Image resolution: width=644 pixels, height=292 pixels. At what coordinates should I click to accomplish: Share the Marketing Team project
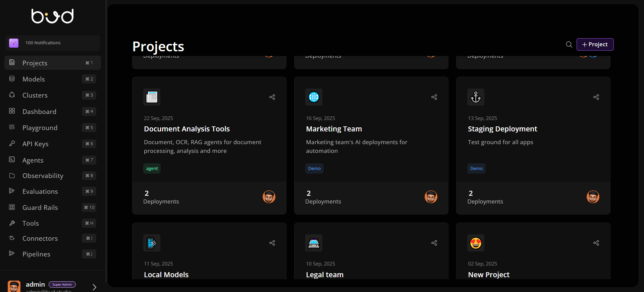[x=434, y=97]
